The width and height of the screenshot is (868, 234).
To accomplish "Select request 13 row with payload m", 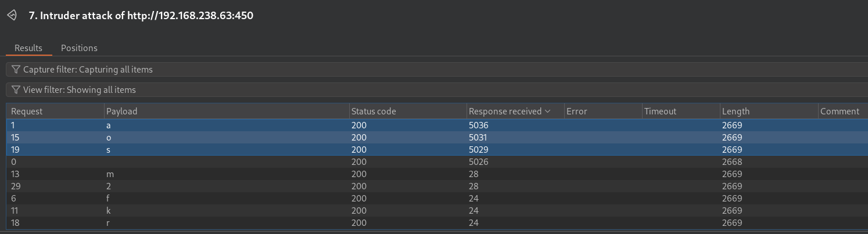I will tap(437, 174).
